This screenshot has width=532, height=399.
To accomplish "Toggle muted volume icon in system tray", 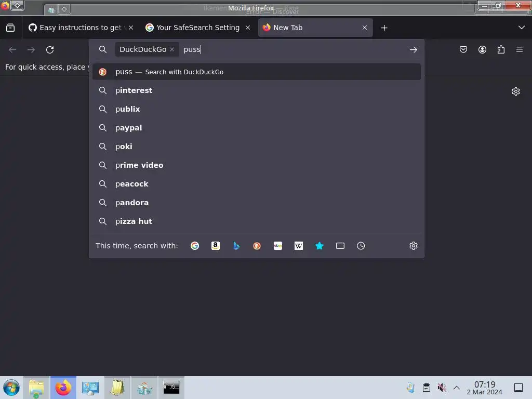I will [442, 388].
